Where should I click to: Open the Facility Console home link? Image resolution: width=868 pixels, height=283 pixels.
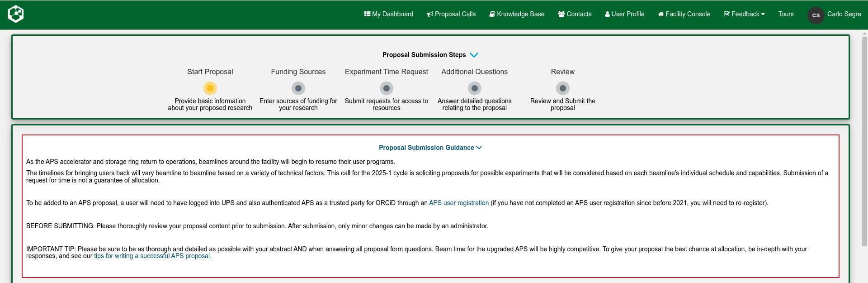[684, 14]
